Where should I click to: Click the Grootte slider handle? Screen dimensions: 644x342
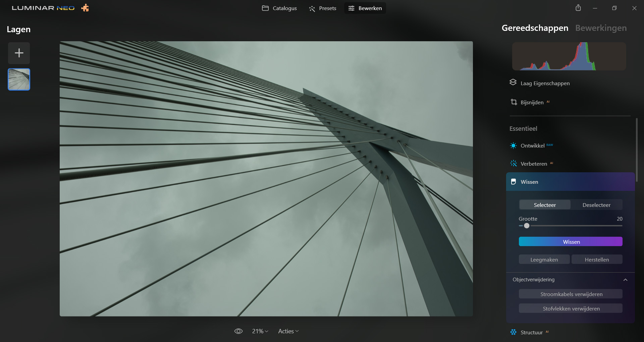click(527, 226)
